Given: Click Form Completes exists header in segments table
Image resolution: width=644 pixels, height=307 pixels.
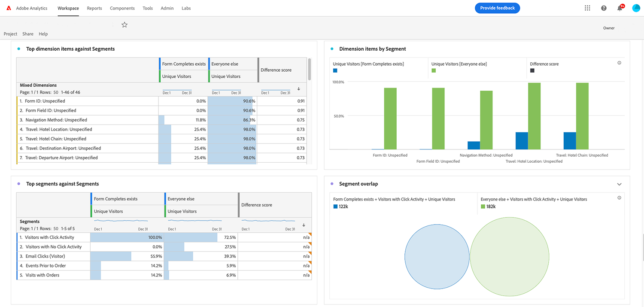Looking at the screenshot, I should (x=127, y=199).
